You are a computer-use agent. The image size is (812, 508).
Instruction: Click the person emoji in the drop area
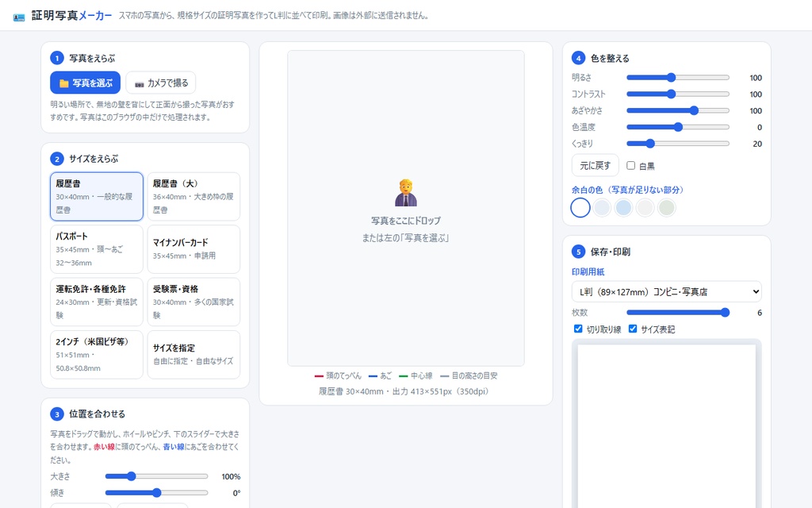(406, 193)
